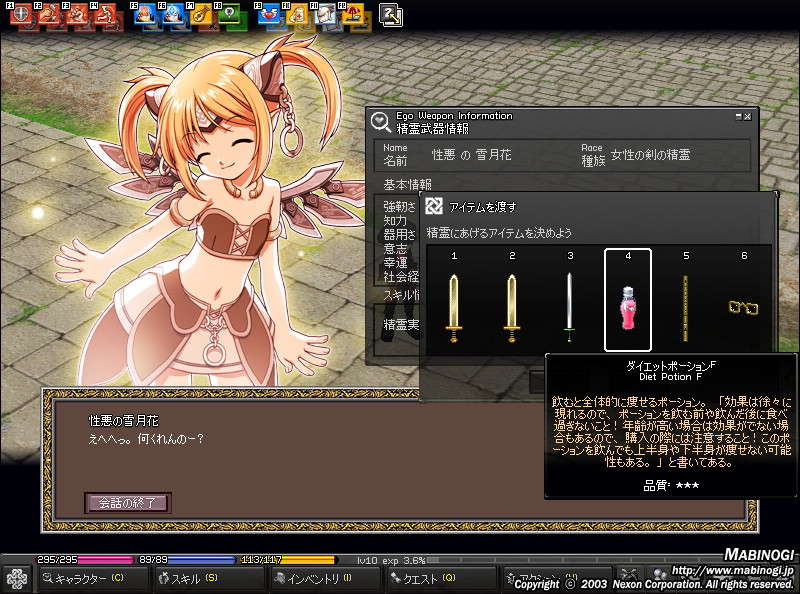Viewport: 800px width, 594px height.
Task: Click the 精霊にあげるアイテムを決めよう prompt text
Action: click(499, 233)
